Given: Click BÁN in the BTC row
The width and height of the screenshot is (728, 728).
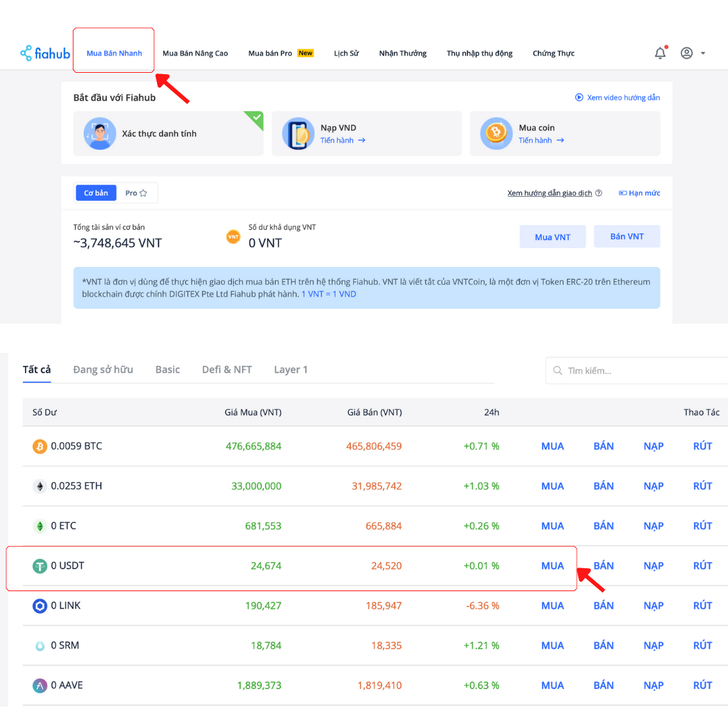Looking at the screenshot, I should point(603,446).
